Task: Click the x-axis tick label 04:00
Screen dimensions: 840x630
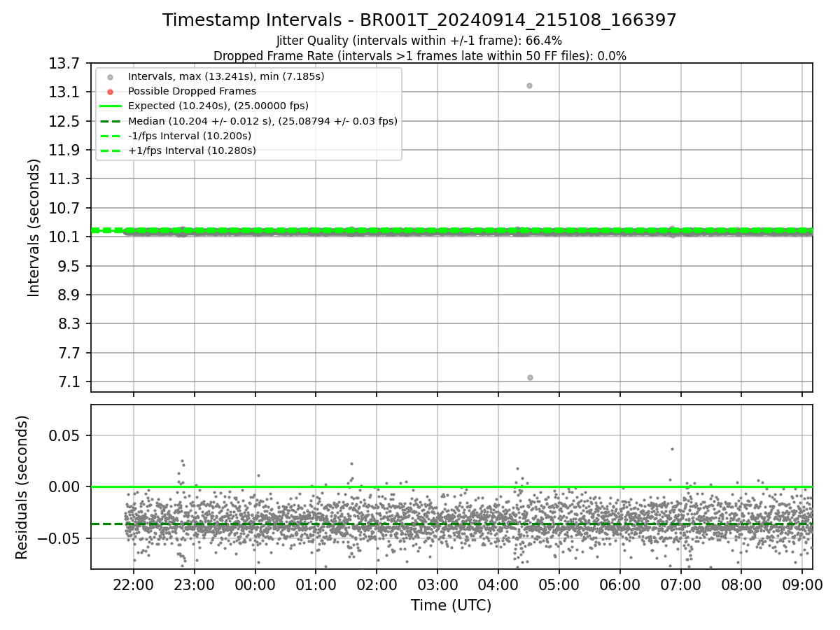Action: click(x=498, y=584)
